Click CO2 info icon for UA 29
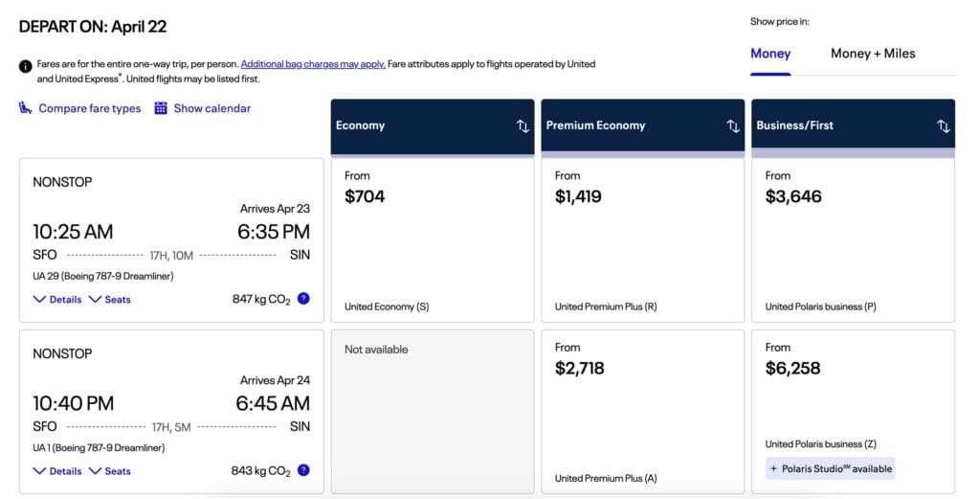Screen dimensions: 980x499 pyautogui.click(x=303, y=299)
